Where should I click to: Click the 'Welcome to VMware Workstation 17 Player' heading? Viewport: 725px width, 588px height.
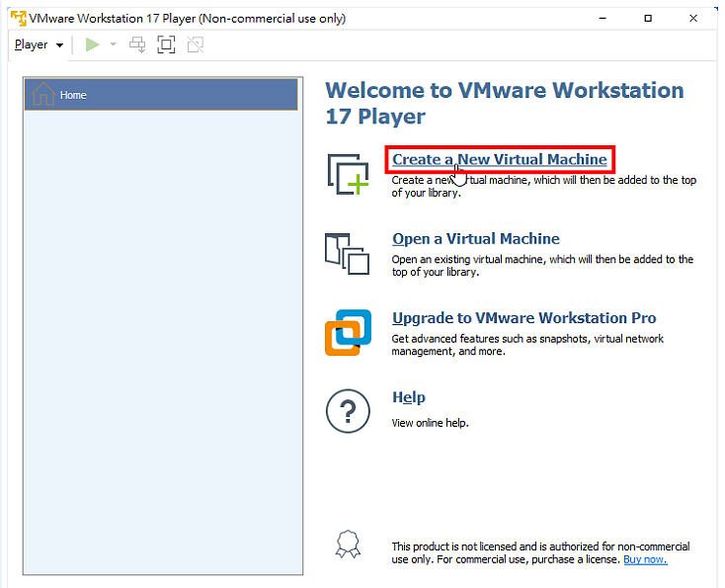point(505,103)
